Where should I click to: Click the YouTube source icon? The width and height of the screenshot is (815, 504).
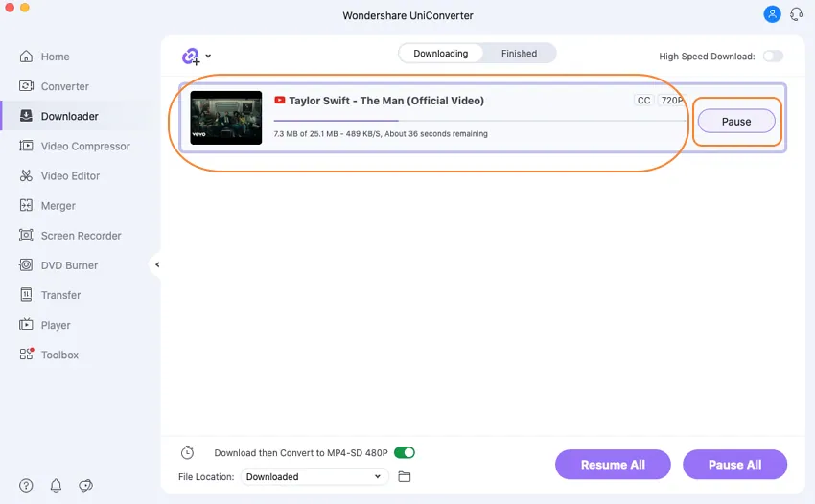[x=280, y=101]
